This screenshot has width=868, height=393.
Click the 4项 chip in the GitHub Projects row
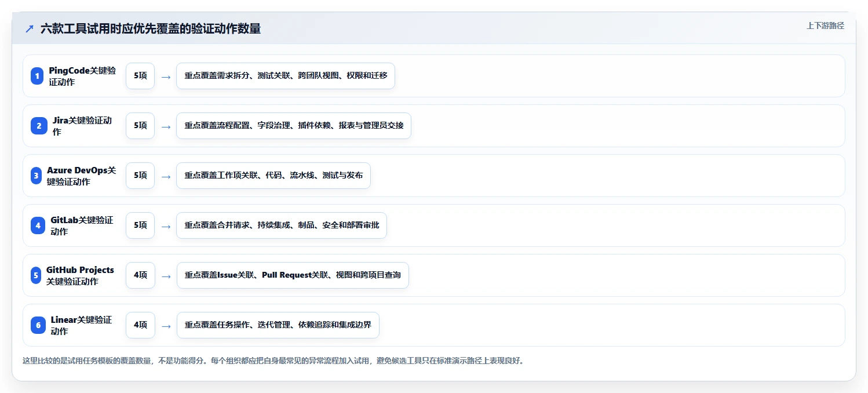point(140,275)
